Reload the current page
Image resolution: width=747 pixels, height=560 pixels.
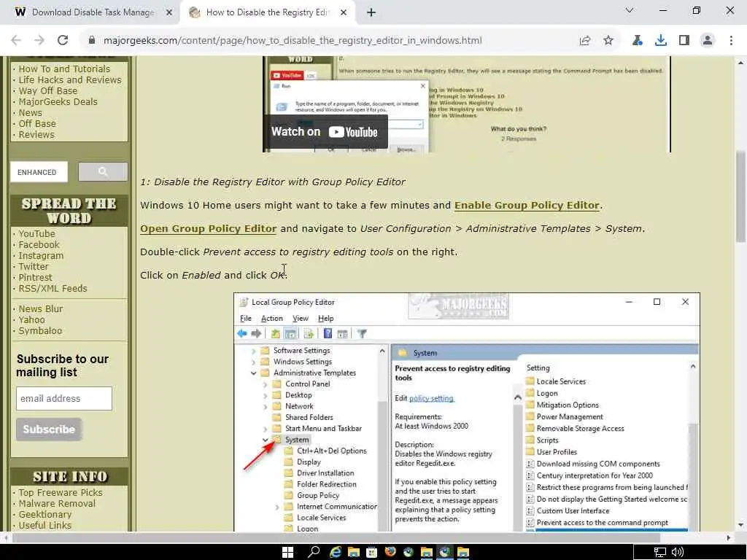63,41
